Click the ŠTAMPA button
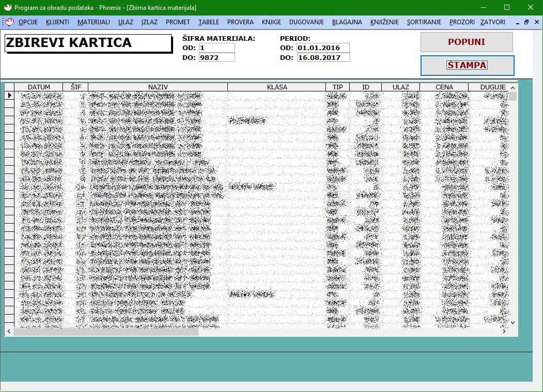Screen dimensions: 543x392 click(x=468, y=66)
